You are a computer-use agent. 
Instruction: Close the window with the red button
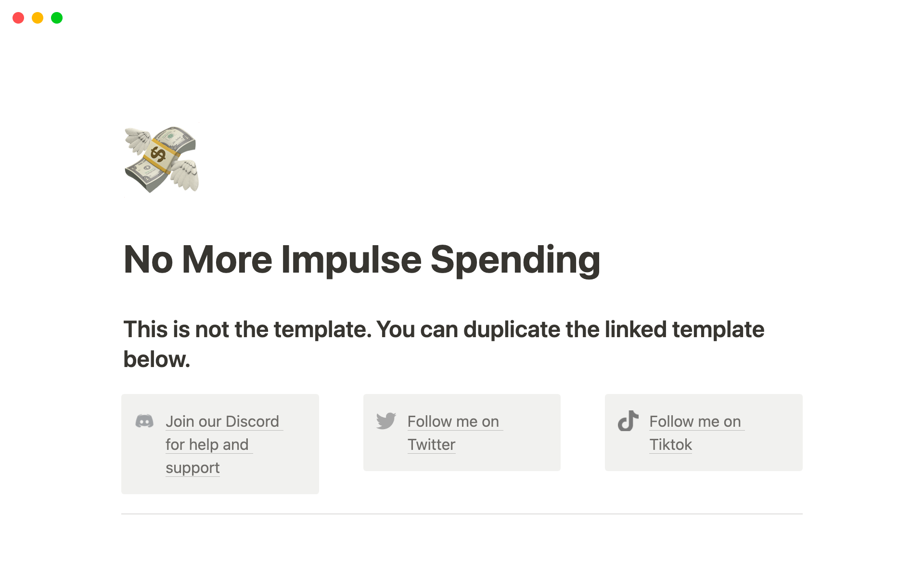point(18,18)
